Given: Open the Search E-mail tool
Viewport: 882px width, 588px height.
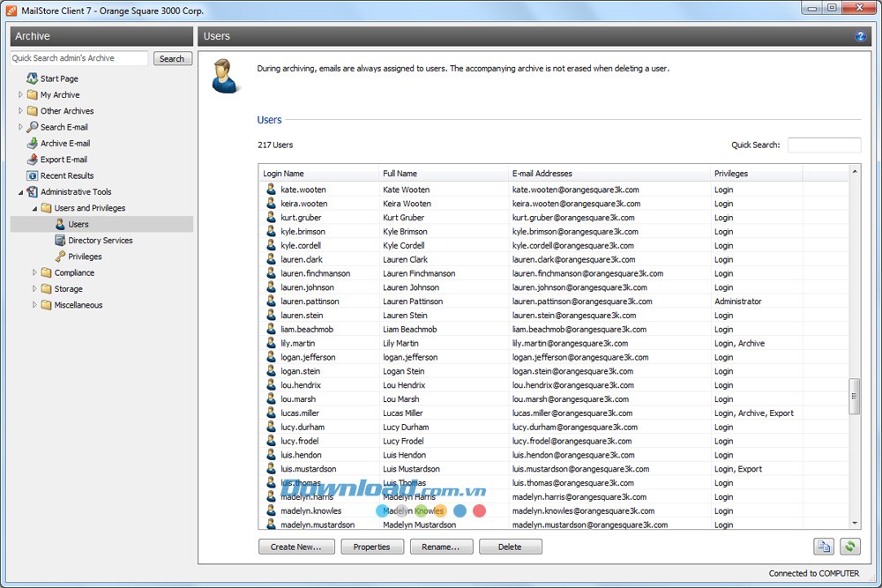Looking at the screenshot, I should pyautogui.click(x=66, y=127).
